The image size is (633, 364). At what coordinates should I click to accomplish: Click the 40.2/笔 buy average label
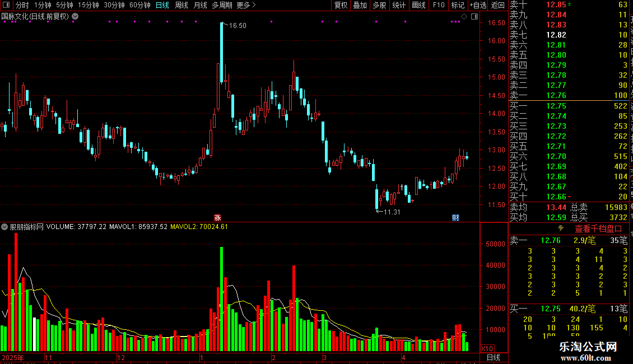click(x=583, y=309)
